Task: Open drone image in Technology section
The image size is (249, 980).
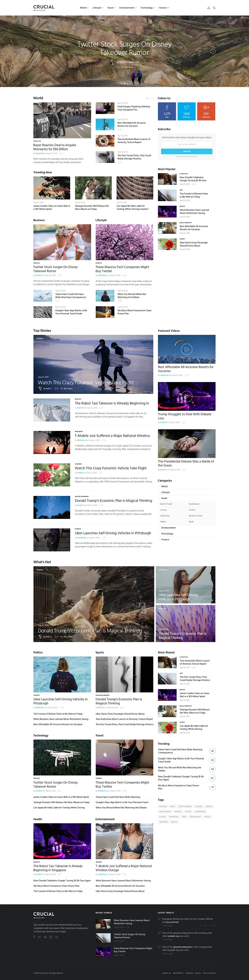Action: point(62,757)
